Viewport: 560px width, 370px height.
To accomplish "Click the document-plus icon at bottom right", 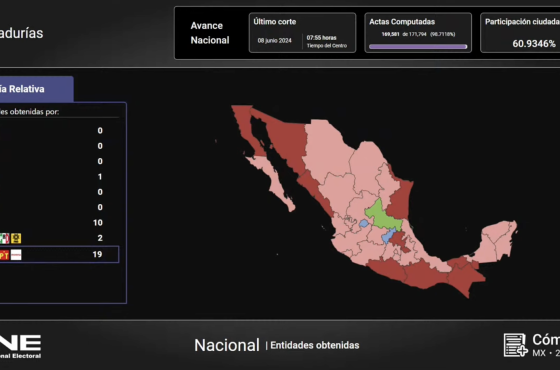I will coord(516,345).
